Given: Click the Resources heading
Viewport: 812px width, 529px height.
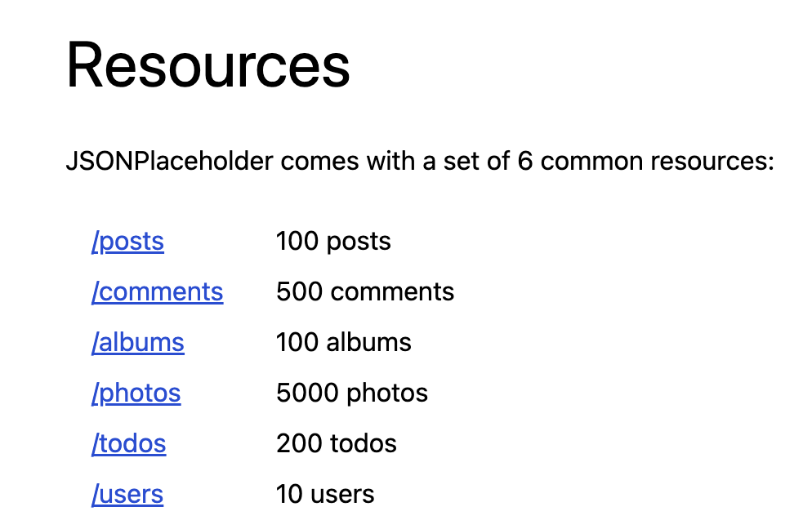Looking at the screenshot, I should click(x=208, y=65).
